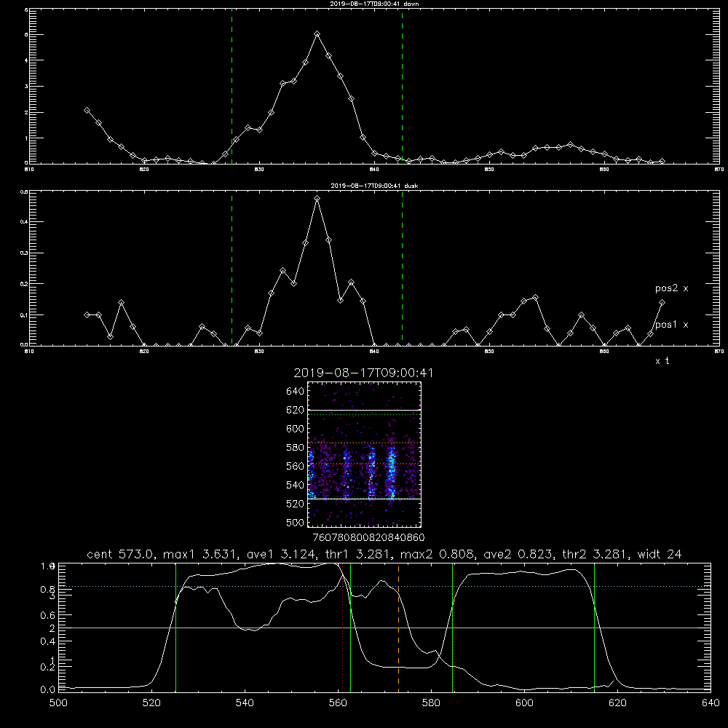Click the 'pos2 x' label
728x728 pixels.
click(671, 288)
